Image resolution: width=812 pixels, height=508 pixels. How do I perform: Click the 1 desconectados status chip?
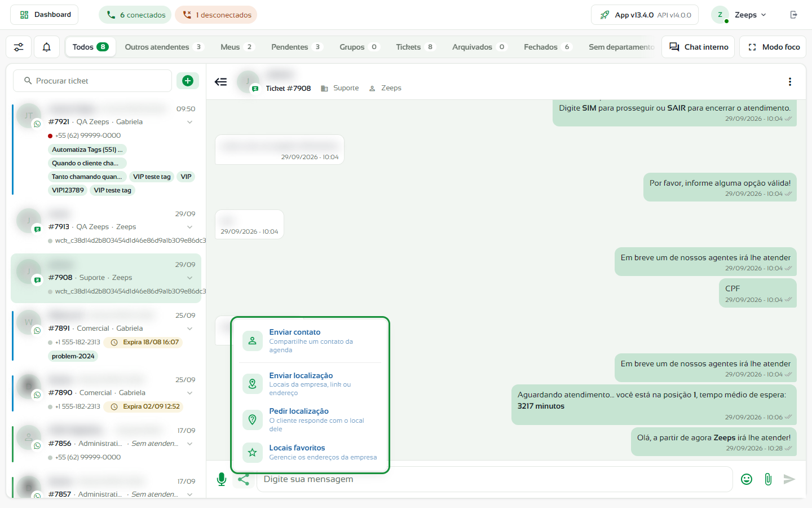216,15
